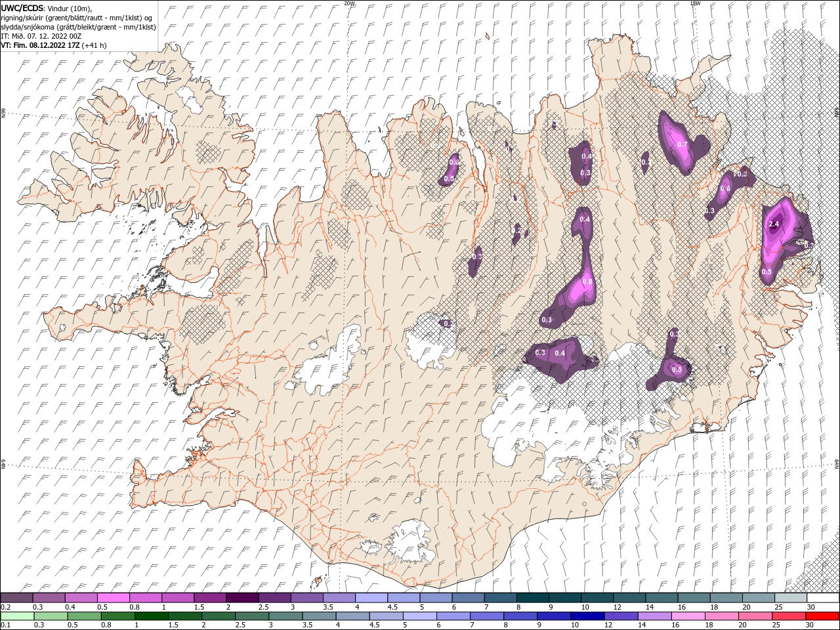Pick top legend swatch between 1.5 and 2

coord(210,598)
